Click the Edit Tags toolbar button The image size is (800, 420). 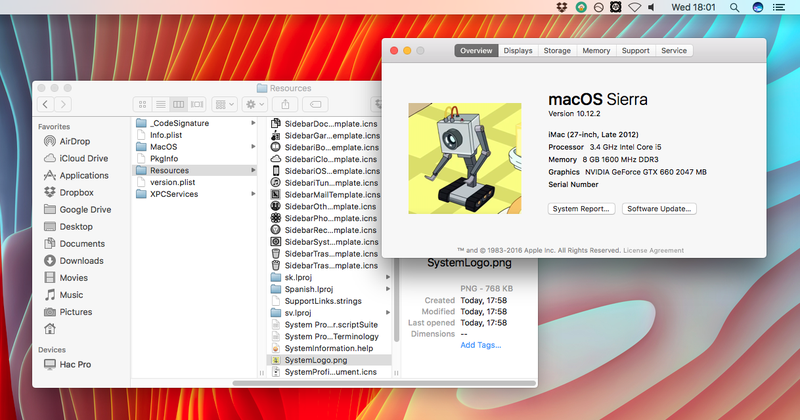point(315,104)
